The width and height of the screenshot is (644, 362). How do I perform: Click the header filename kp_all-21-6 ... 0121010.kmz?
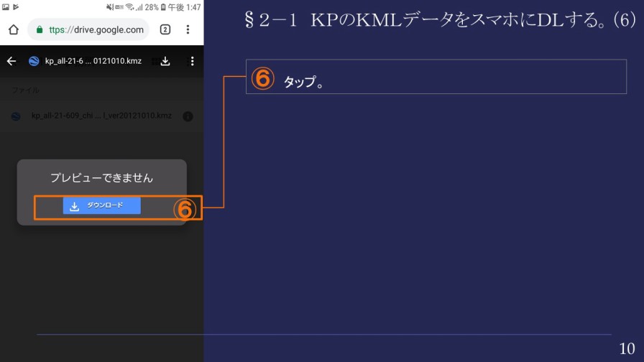(93, 62)
